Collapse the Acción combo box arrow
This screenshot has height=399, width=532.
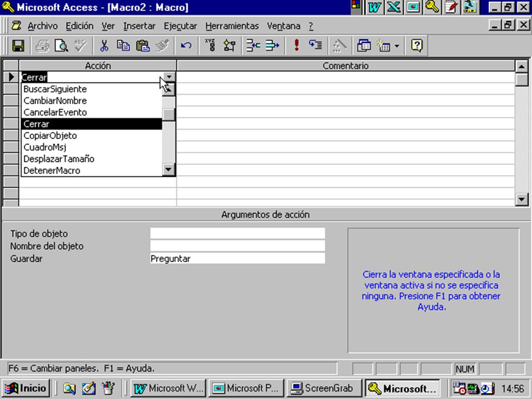(x=169, y=77)
